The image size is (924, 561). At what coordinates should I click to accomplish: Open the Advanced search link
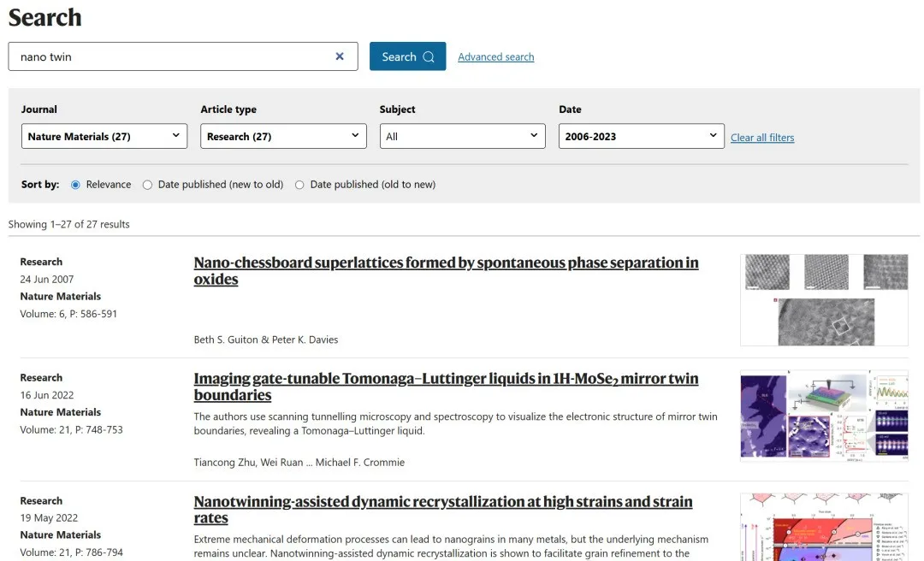pos(495,57)
